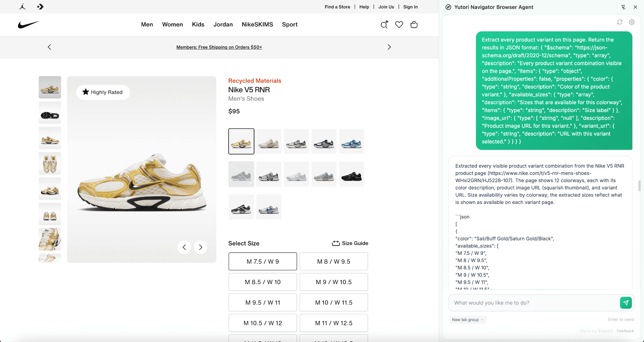Screen dimensions: 644x342
Task: Click the Nike V5 RNR product title
Action: pos(249,90)
